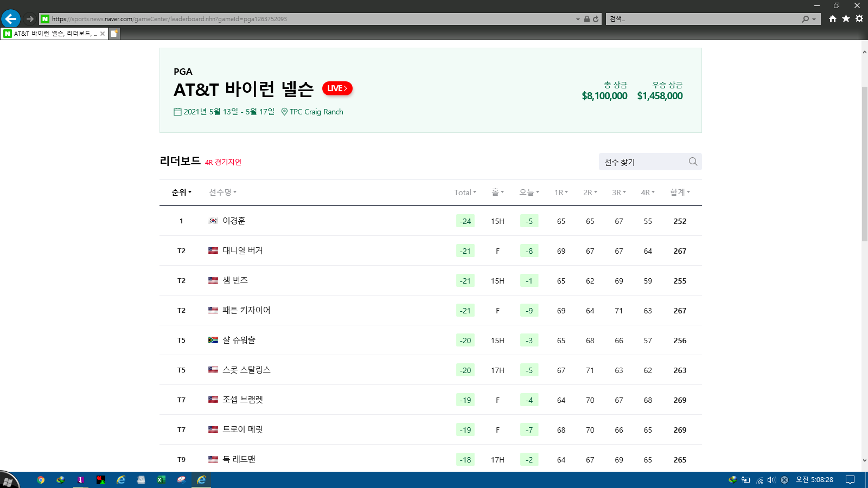Viewport: 868px width, 488px height.
Task: Click the 선수 찾기 search magnifier icon
Action: [x=693, y=162]
